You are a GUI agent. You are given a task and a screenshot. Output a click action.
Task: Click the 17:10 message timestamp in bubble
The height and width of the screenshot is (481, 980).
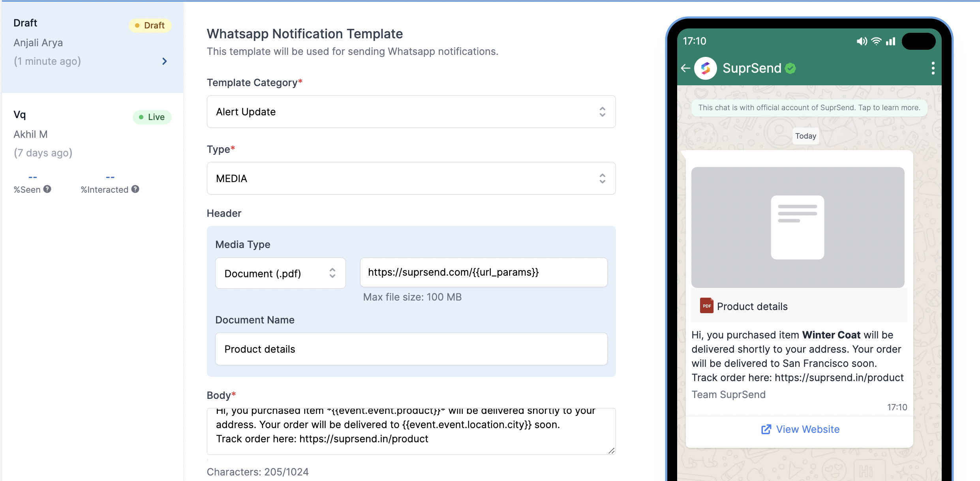click(897, 407)
